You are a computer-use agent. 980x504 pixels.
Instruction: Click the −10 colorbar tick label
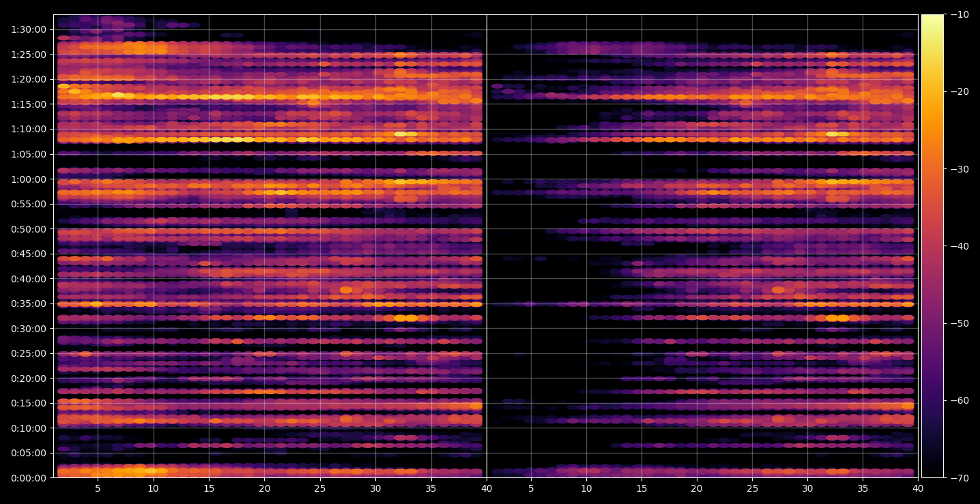(x=958, y=14)
